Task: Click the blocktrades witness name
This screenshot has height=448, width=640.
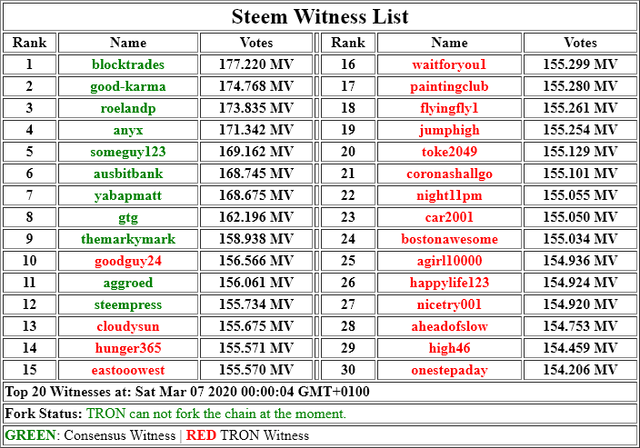Action: pos(128,64)
